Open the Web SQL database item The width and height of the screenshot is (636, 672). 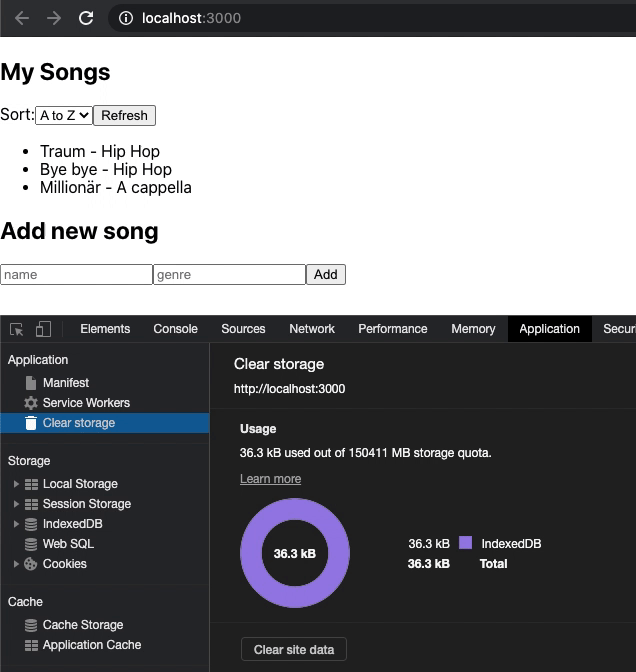point(59,544)
